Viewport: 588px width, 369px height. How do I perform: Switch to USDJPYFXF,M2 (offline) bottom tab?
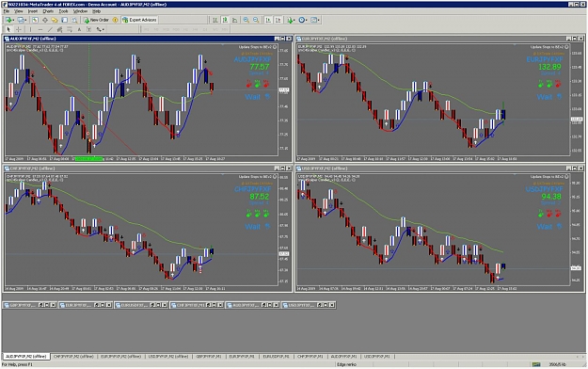click(x=168, y=356)
